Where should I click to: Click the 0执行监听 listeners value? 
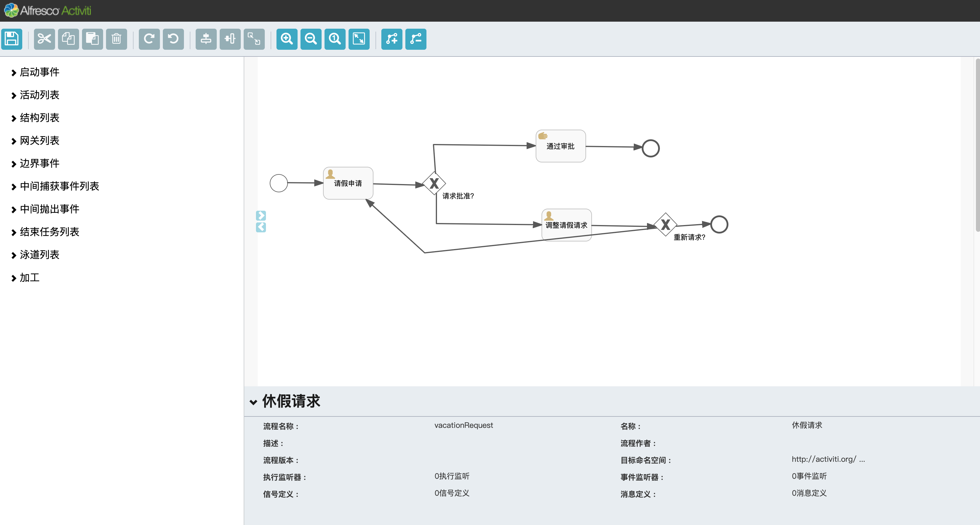click(x=452, y=476)
